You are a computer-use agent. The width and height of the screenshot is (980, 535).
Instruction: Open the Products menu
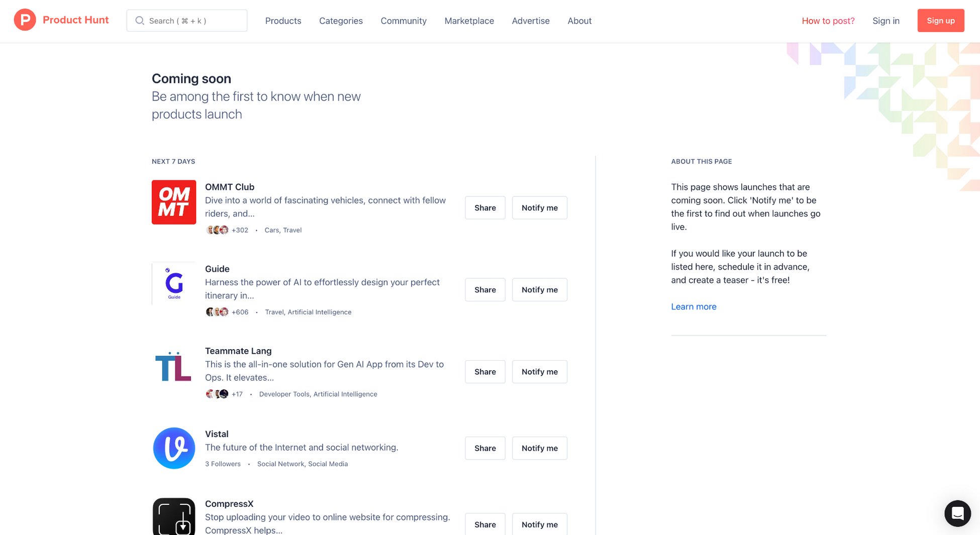tap(283, 21)
